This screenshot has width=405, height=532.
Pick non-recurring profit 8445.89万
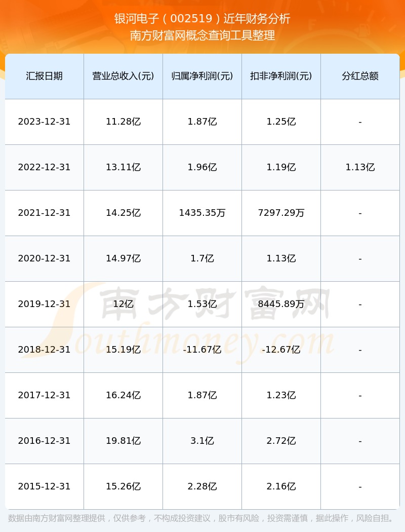(281, 304)
